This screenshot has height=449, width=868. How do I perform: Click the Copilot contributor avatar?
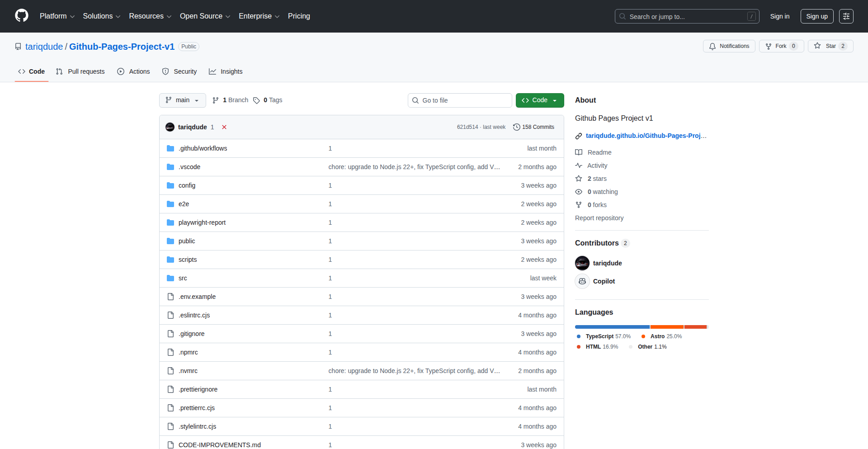click(x=582, y=281)
